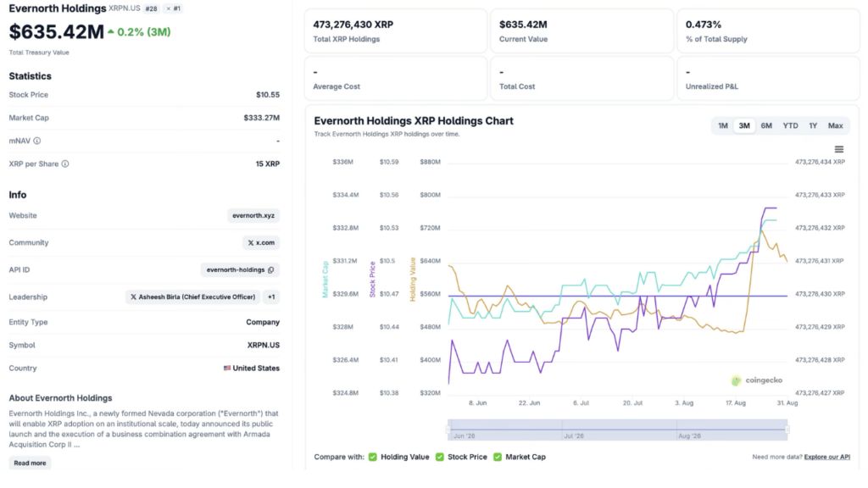This screenshot has width=868, height=488.
Task: Click the 473,276,430 XRP Total Holdings card
Action: (396, 31)
